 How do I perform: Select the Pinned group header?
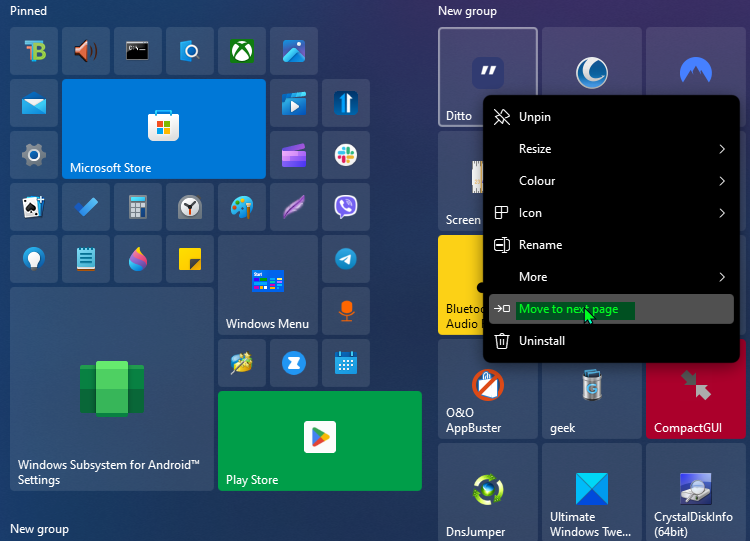coord(29,11)
